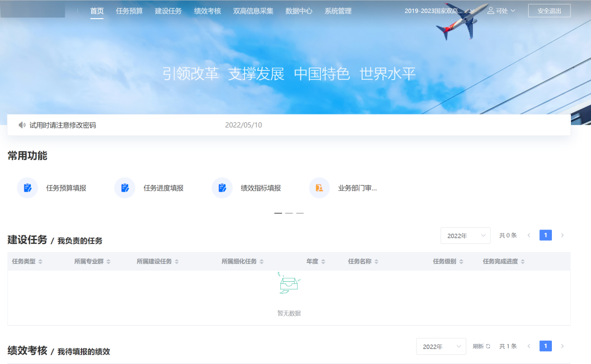Open the 绩效指标填报 shortcut icon
Image resolution: width=591 pixels, height=364 pixels.
[x=222, y=188]
